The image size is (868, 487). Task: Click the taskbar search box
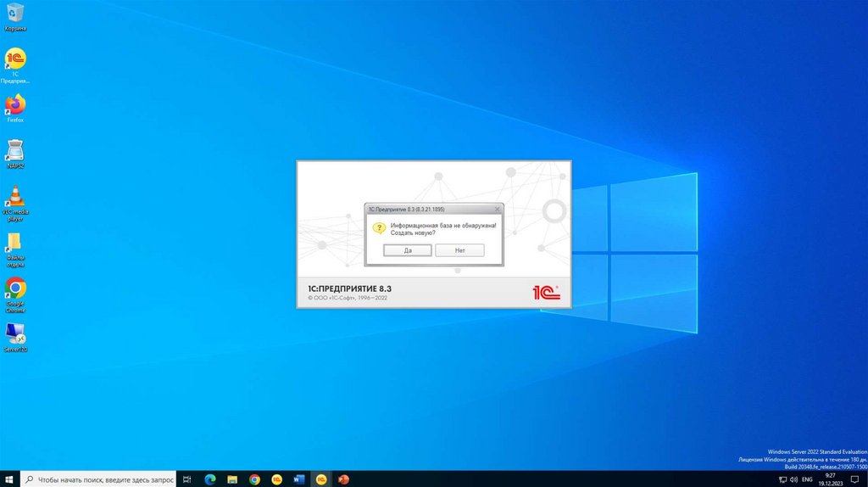click(98, 479)
